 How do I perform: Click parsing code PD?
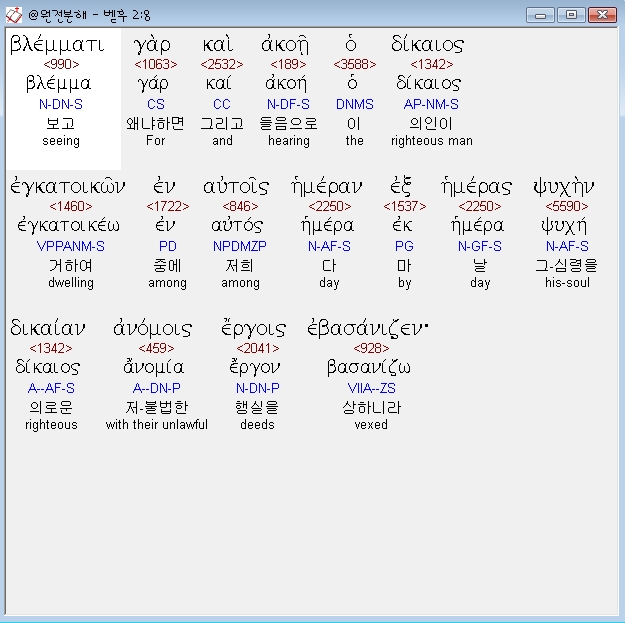point(168,246)
